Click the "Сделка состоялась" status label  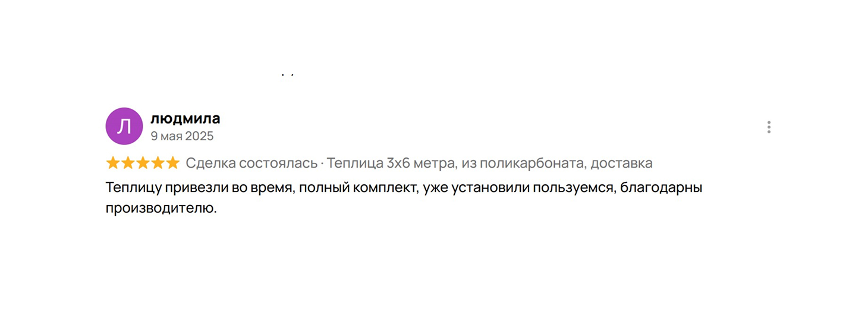click(x=251, y=163)
